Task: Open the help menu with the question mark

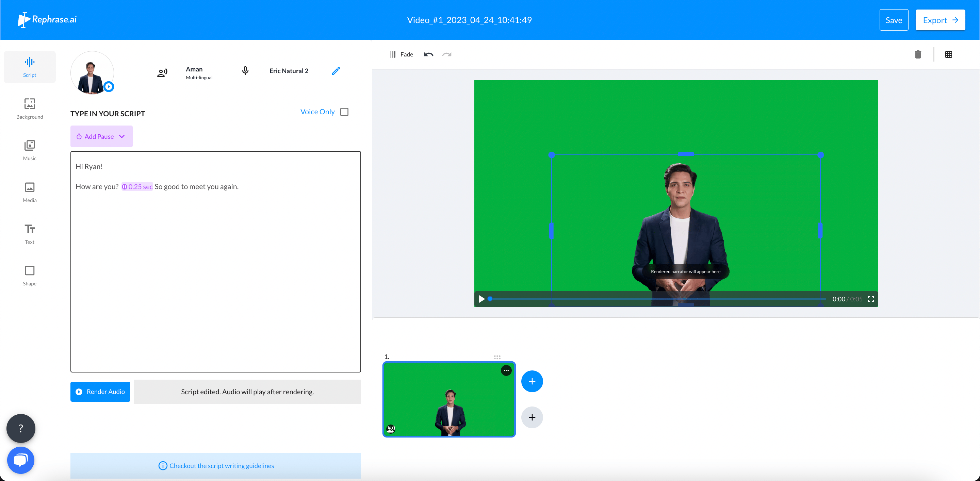Action: 20,428
